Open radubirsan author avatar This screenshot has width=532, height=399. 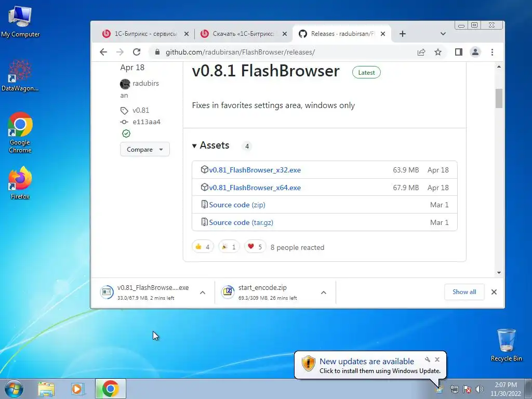coord(125,84)
